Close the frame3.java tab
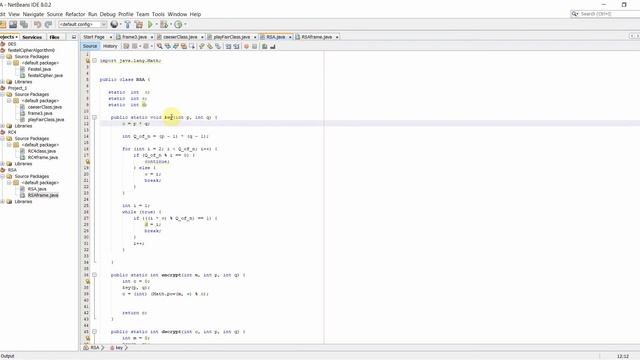 [151, 37]
